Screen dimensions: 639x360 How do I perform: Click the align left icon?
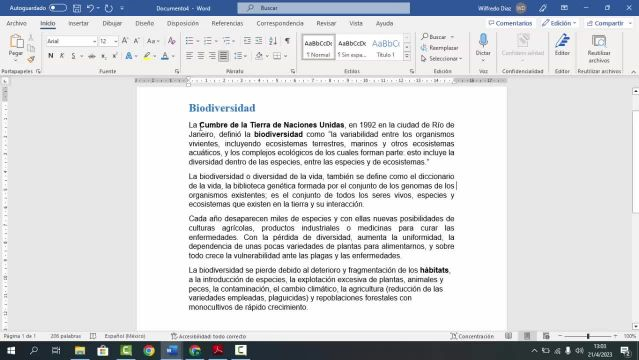(189, 56)
